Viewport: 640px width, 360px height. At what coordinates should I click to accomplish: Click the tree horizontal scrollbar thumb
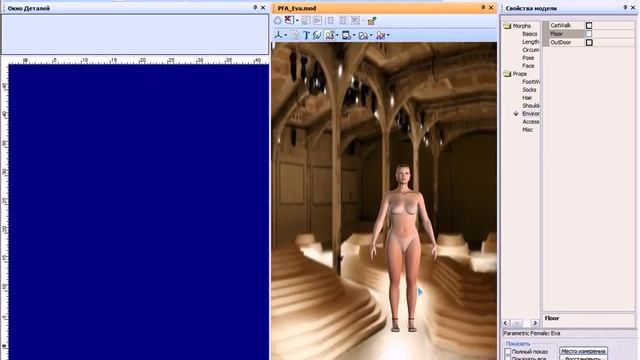click(517, 323)
